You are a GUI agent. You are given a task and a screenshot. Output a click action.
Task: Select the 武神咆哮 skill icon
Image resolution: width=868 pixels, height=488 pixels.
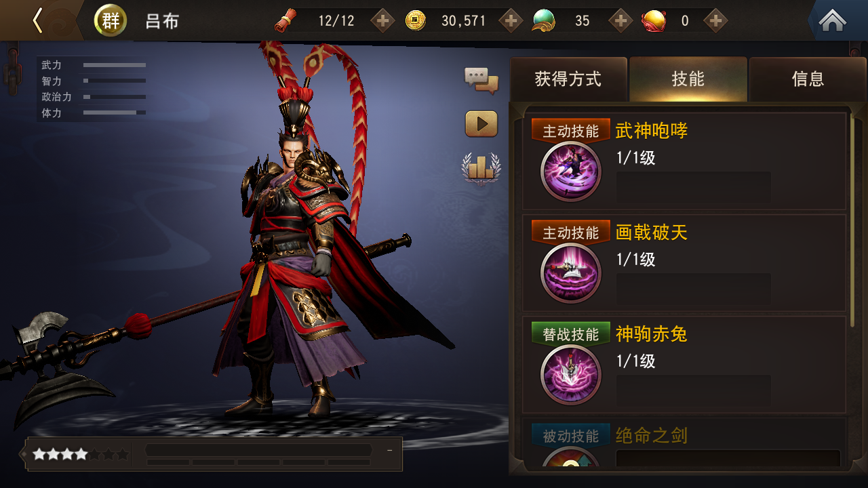coord(571,171)
